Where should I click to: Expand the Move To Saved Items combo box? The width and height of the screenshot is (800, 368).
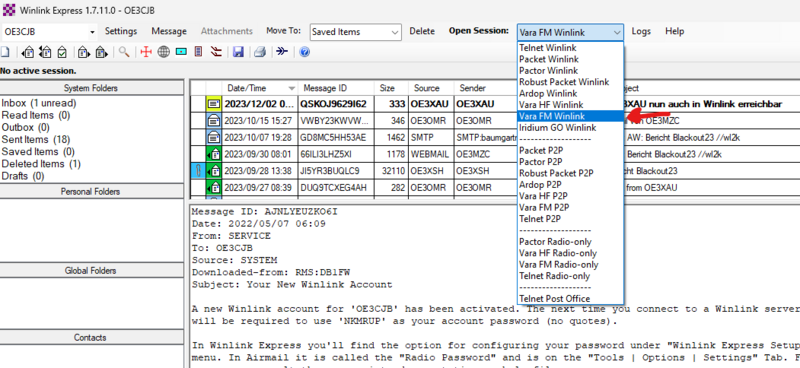(x=356, y=32)
